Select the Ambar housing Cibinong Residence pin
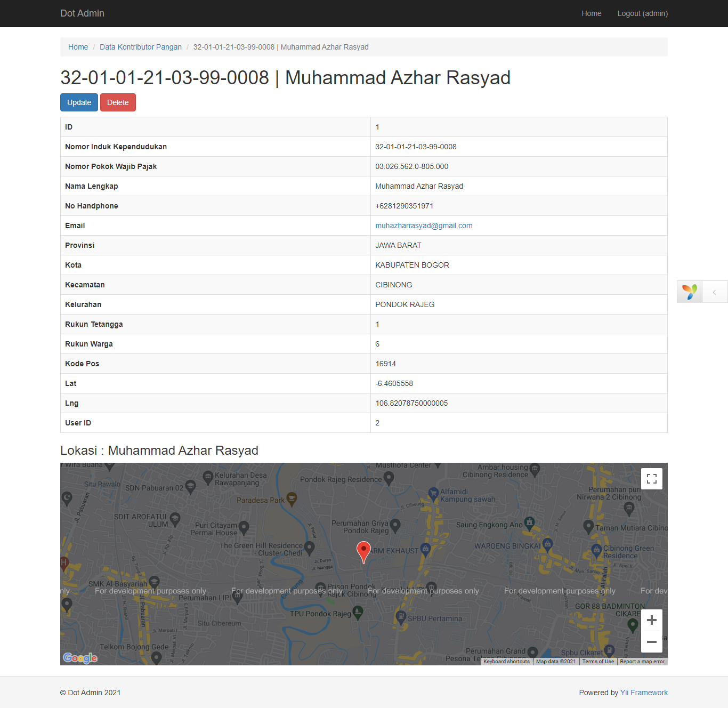 pyautogui.click(x=535, y=470)
